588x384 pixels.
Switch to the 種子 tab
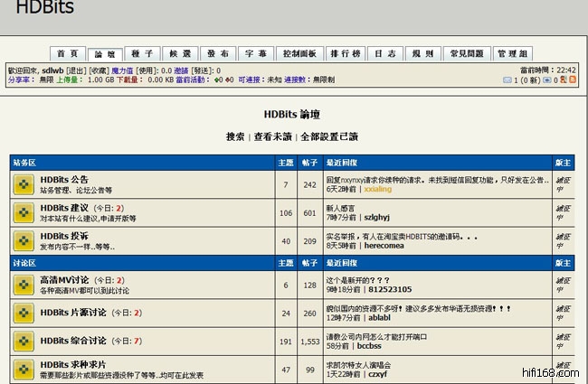coord(142,54)
